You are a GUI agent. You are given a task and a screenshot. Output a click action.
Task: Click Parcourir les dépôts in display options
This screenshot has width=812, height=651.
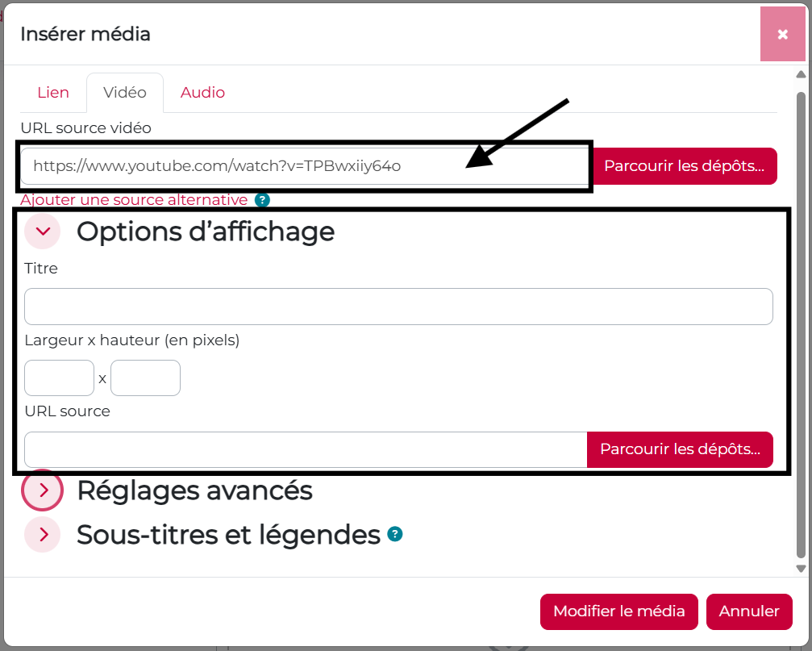680,449
